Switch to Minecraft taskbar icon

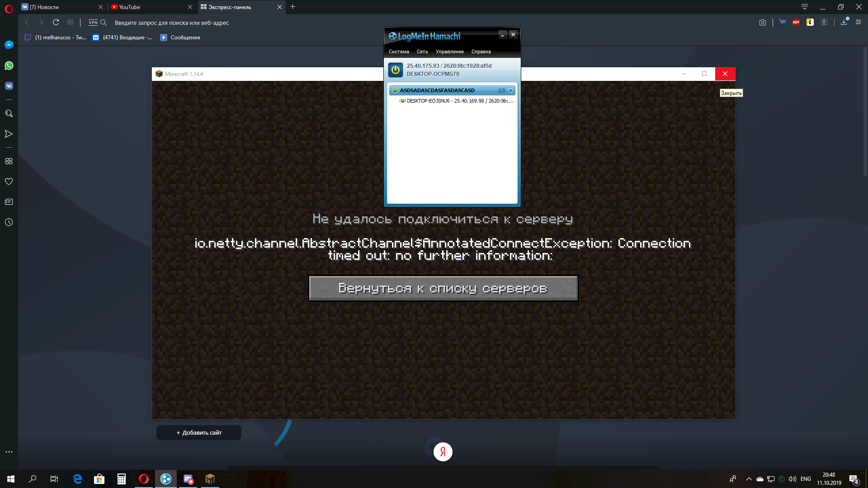pos(210,479)
